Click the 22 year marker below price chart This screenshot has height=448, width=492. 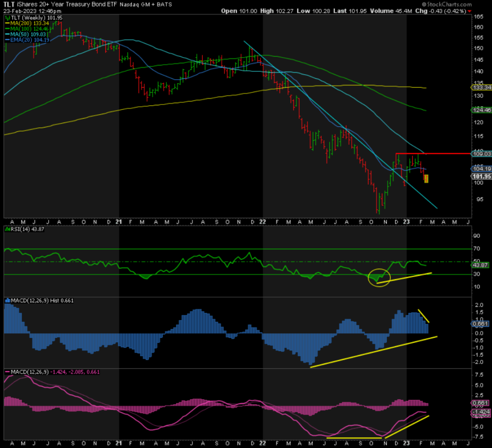262,222
